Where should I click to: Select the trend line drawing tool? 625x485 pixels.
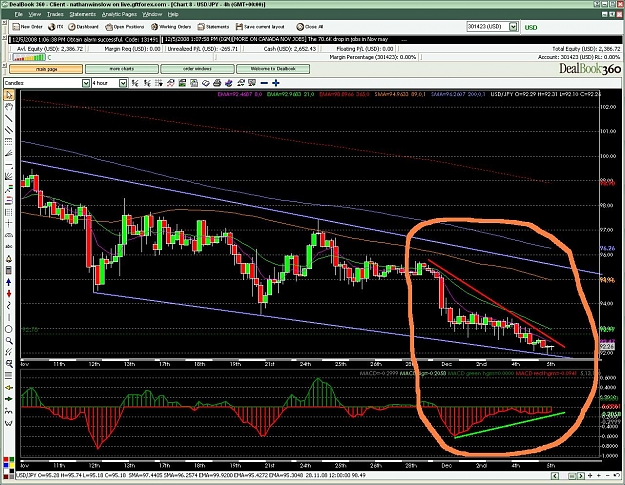(9, 118)
